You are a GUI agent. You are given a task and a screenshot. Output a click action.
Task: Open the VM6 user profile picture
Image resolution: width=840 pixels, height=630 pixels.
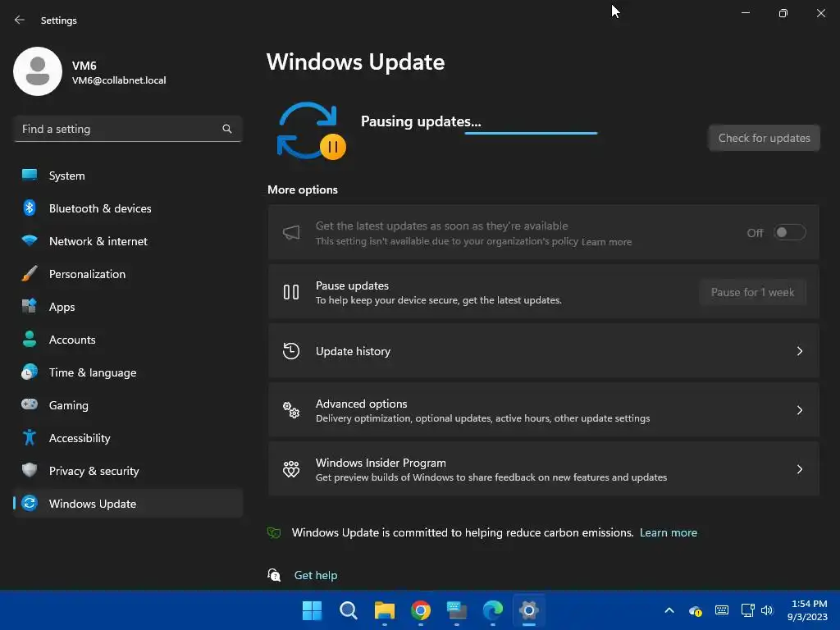[x=38, y=71]
